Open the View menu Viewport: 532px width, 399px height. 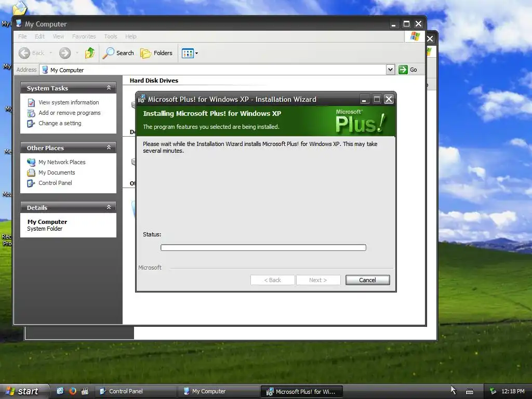pos(58,36)
